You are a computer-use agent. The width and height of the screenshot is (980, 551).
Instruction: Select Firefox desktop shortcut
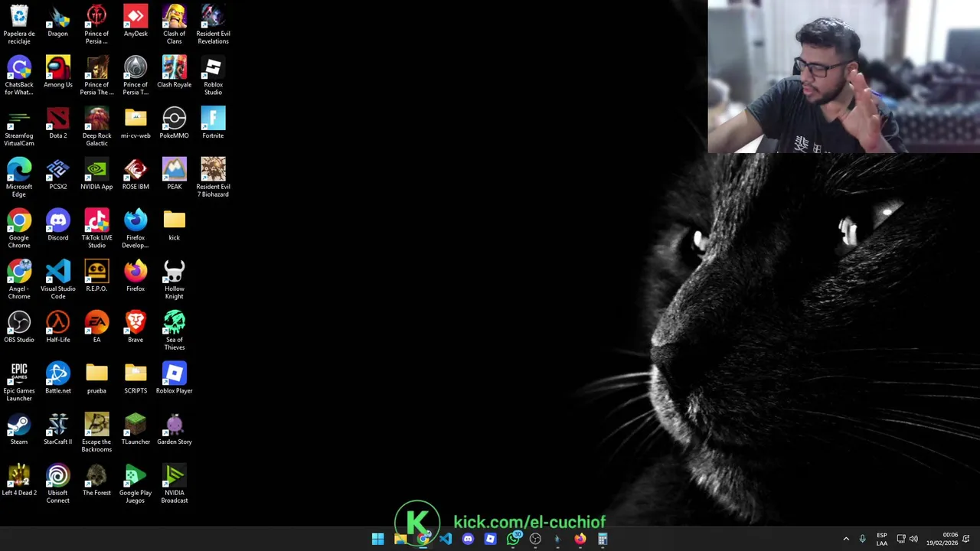136,275
